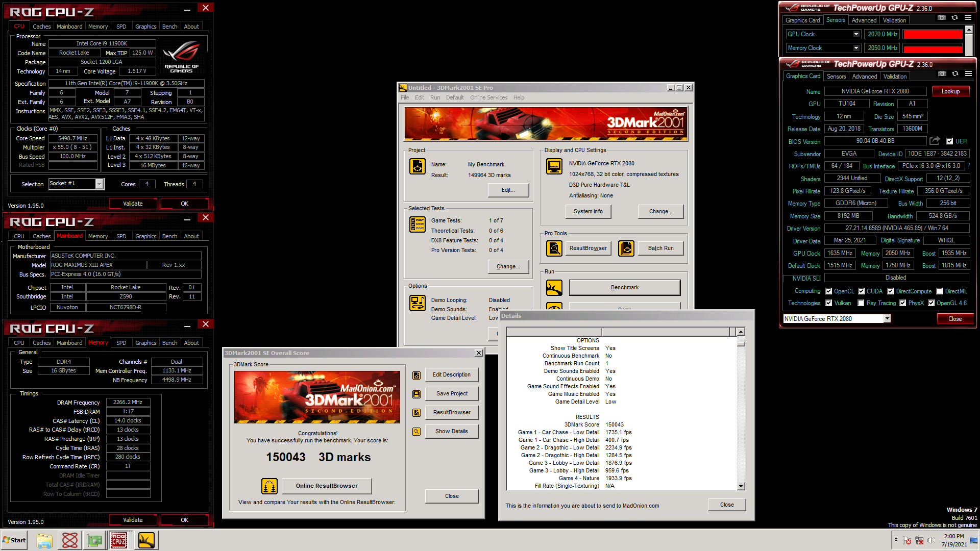Toggle the Ray Tracing checkbox
The image size is (980, 551).
tap(861, 303)
